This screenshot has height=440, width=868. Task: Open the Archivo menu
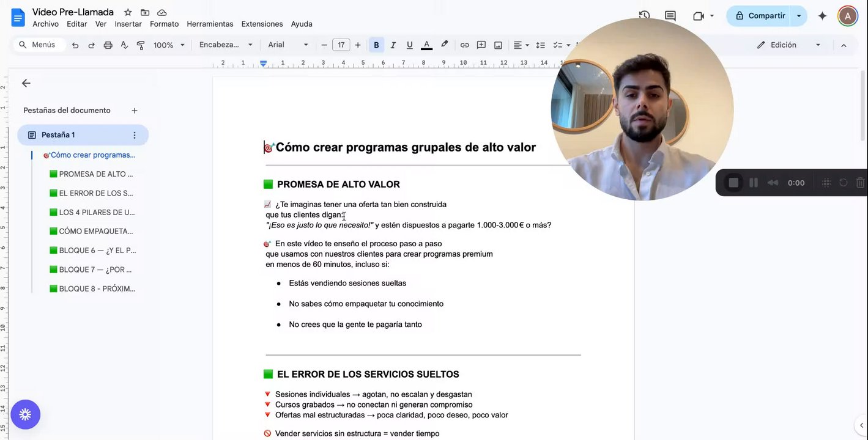point(45,24)
